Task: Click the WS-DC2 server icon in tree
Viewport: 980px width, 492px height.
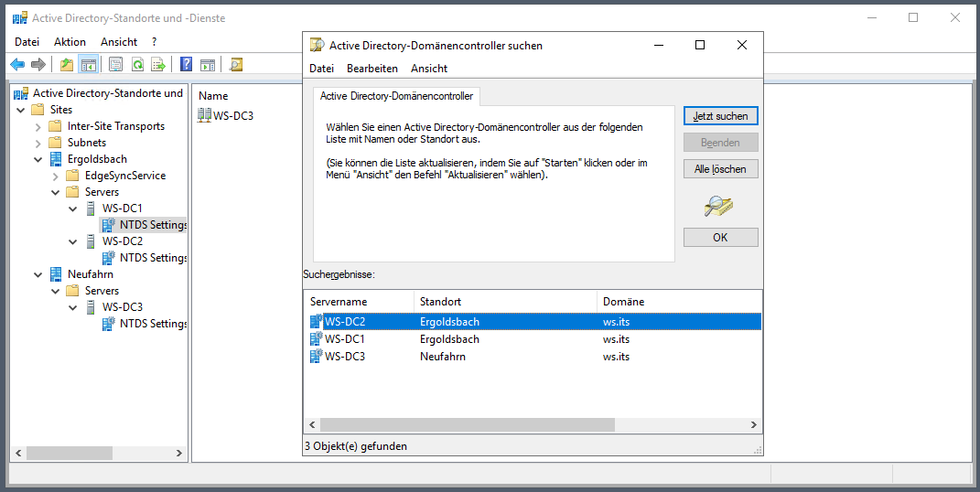Action: click(91, 241)
